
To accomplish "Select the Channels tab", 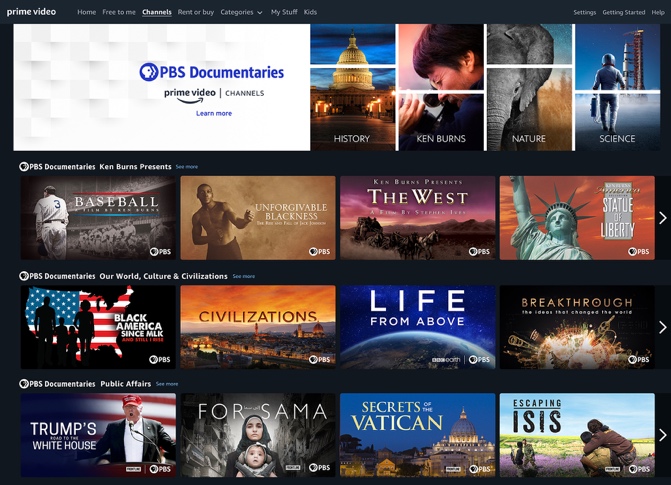I will point(157,12).
